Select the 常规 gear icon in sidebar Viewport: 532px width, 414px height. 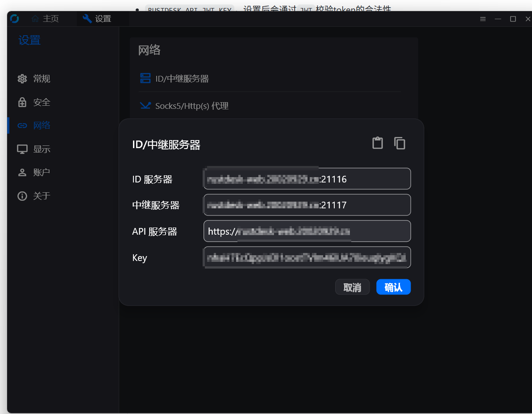click(22, 79)
